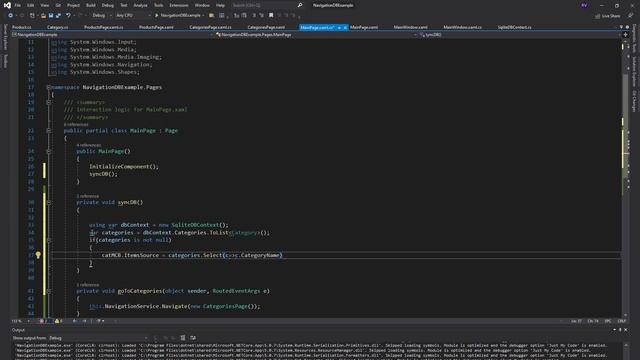
Task: Open the Analyze menu
Action: click(140, 5)
